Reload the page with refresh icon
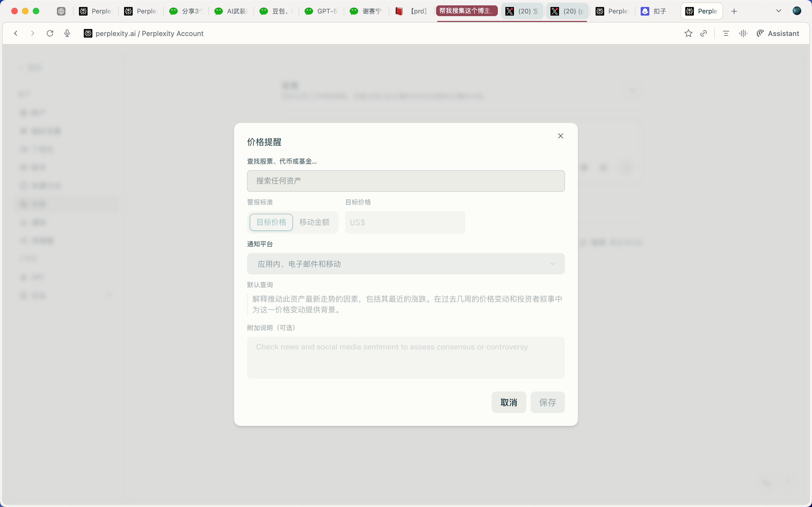 50,33
